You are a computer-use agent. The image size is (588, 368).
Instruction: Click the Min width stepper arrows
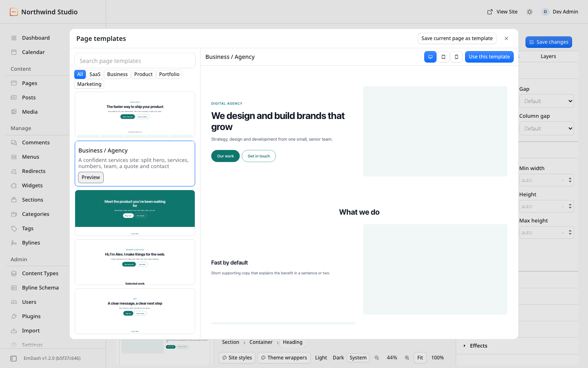[570, 180]
